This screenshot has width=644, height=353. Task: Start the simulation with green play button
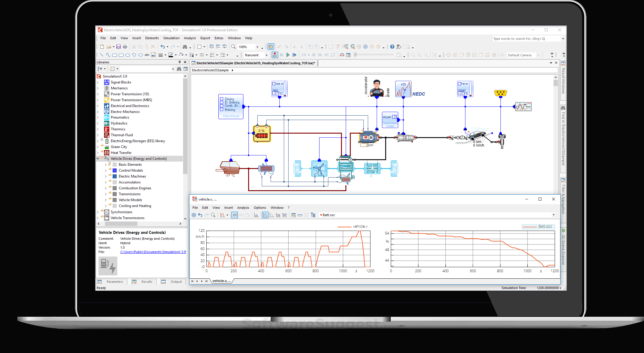(288, 55)
